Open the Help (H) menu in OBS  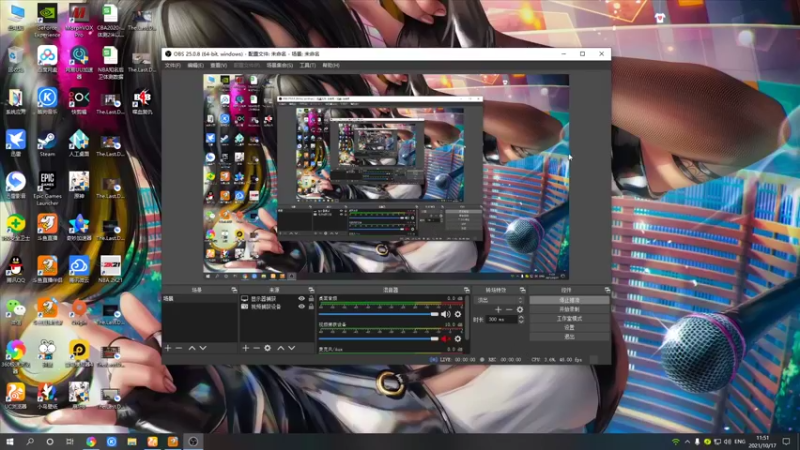[331, 65]
